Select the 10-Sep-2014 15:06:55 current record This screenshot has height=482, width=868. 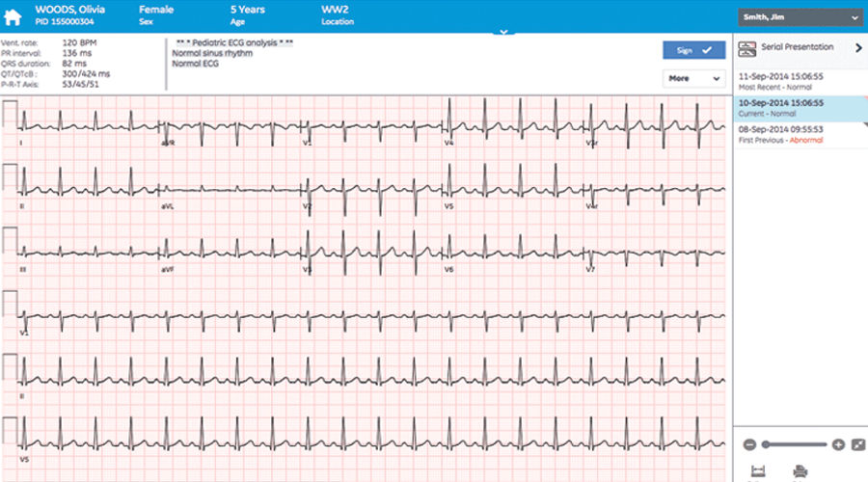(800, 108)
